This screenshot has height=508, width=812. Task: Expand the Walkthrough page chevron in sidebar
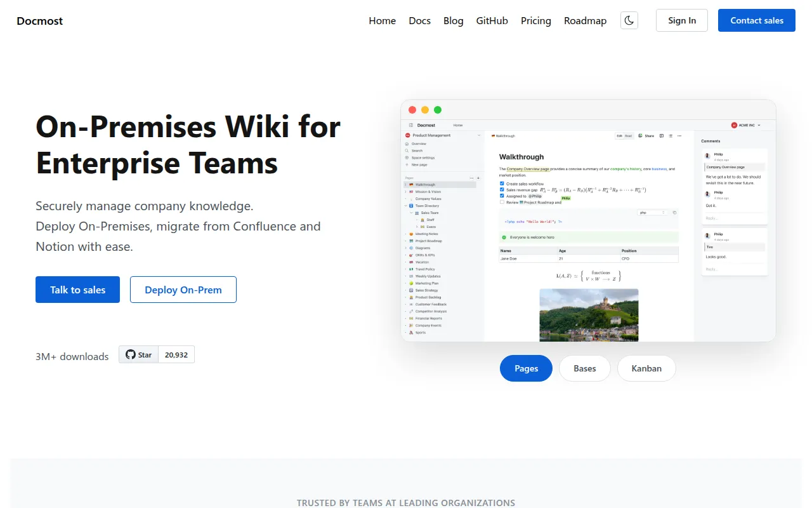click(406, 185)
